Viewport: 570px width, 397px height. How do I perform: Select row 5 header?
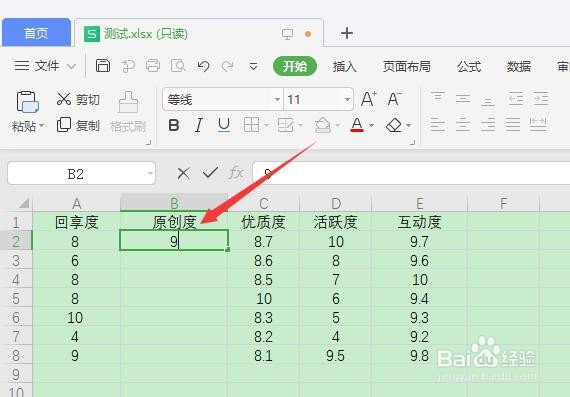pyautogui.click(x=16, y=298)
